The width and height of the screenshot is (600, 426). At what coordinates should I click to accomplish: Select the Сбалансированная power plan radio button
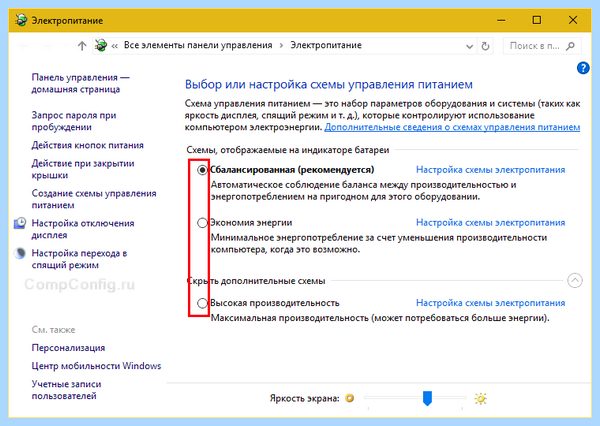[x=202, y=170]
